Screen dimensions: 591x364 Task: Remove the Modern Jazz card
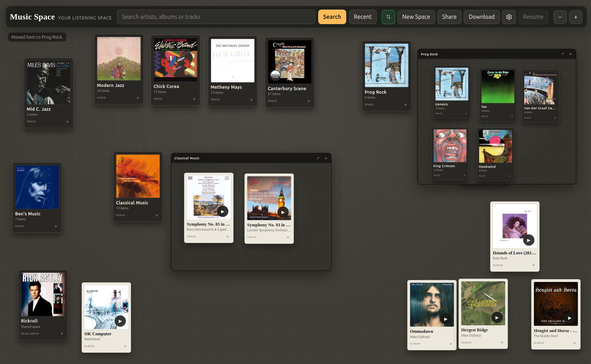tap(138, 98)
